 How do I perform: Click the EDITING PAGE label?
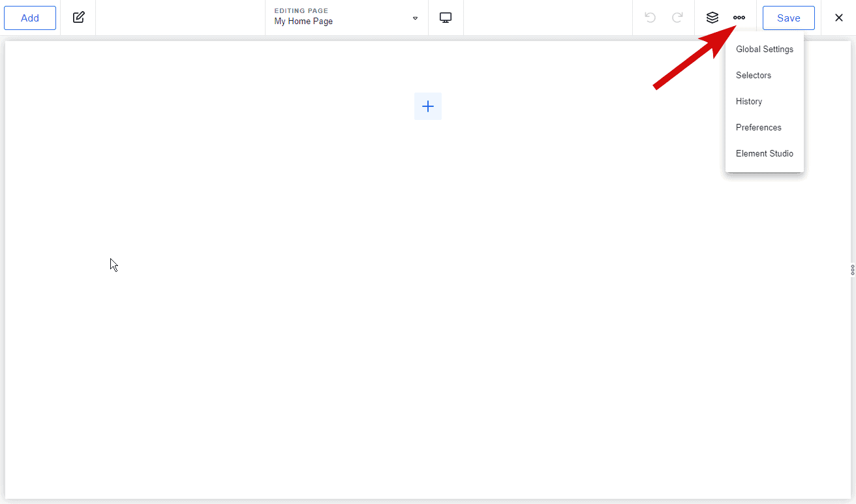[301, 11]
